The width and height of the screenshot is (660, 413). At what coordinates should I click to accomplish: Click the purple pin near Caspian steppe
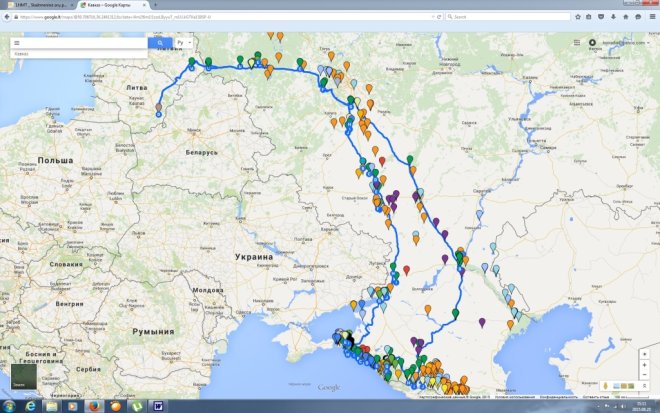coord(482,323)
